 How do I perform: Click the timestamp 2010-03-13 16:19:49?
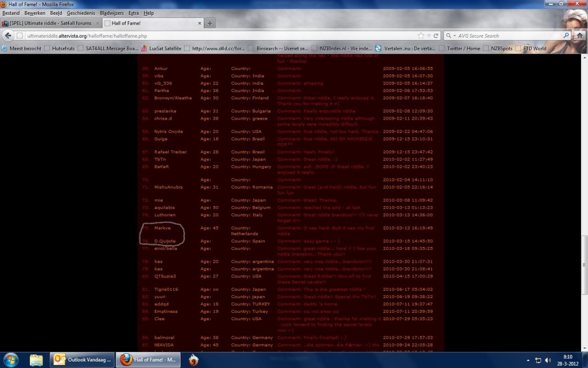(408, 228)
